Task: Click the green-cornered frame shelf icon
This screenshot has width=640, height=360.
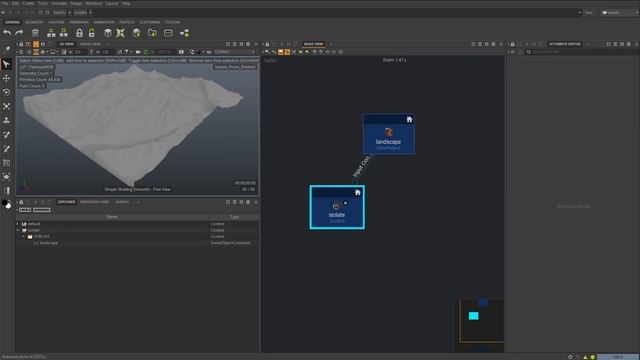Action: pyautogui.click(x=120, y=33)
